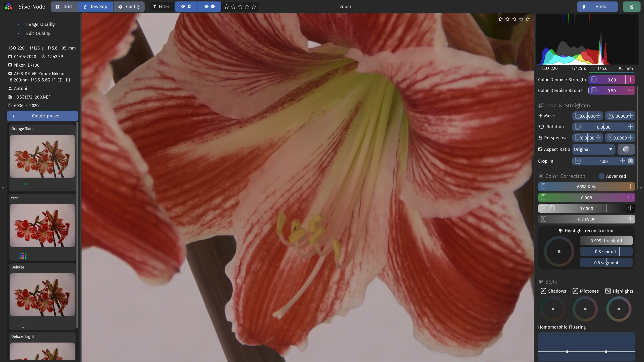Apply the test preset thumbnail
The image size is (644, 362).
(42, 225)
